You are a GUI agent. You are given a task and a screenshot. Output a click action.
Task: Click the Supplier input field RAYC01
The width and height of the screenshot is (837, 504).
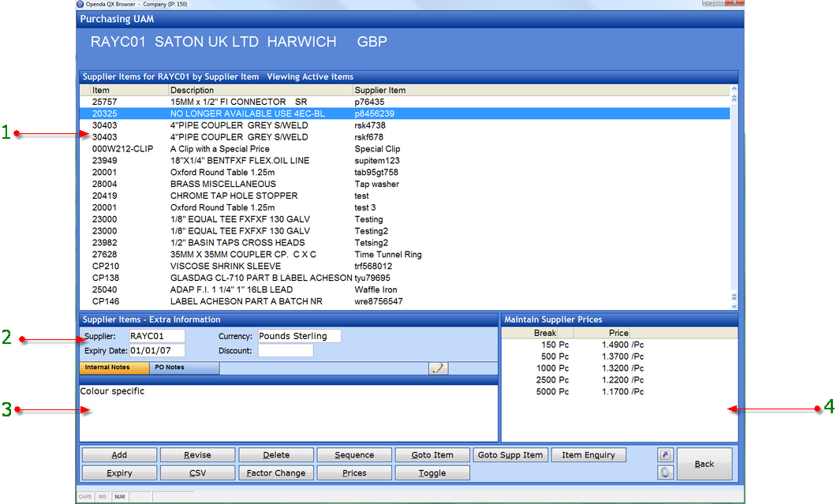coord(157,336)
